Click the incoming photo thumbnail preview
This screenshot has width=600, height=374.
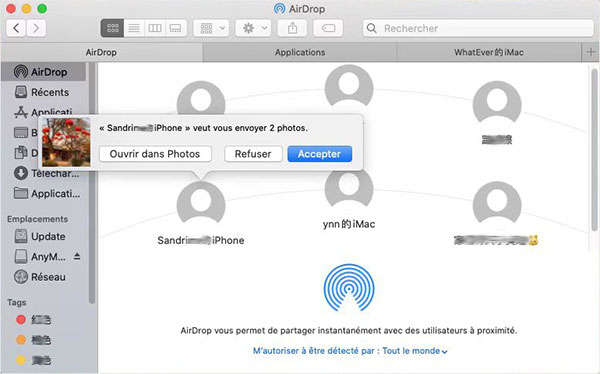click(x=66, y=142)
